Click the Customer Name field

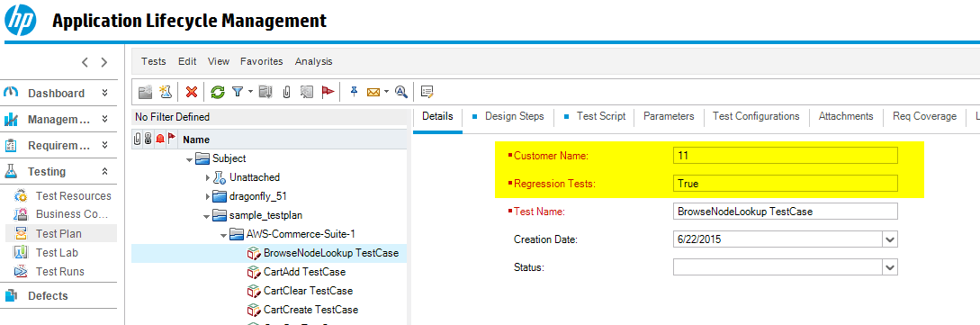(786, 156)
